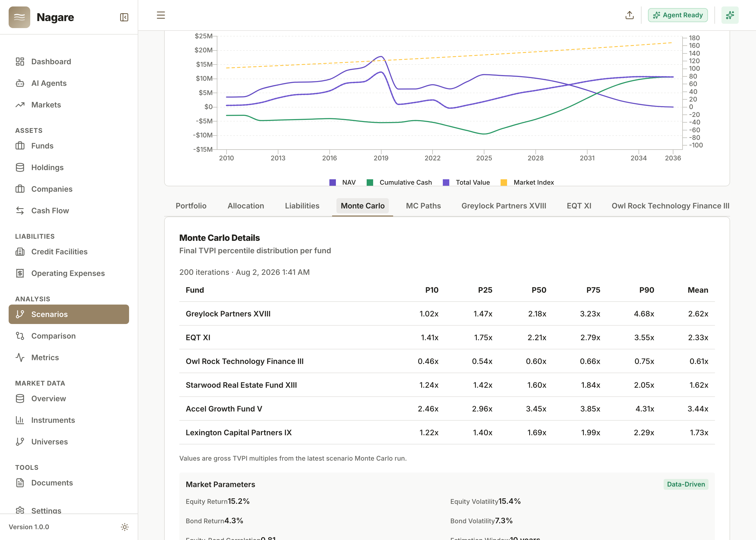The image size is (756, 540).
Task: Click the Data-Driven badge
Action: [x=686, y=484]
